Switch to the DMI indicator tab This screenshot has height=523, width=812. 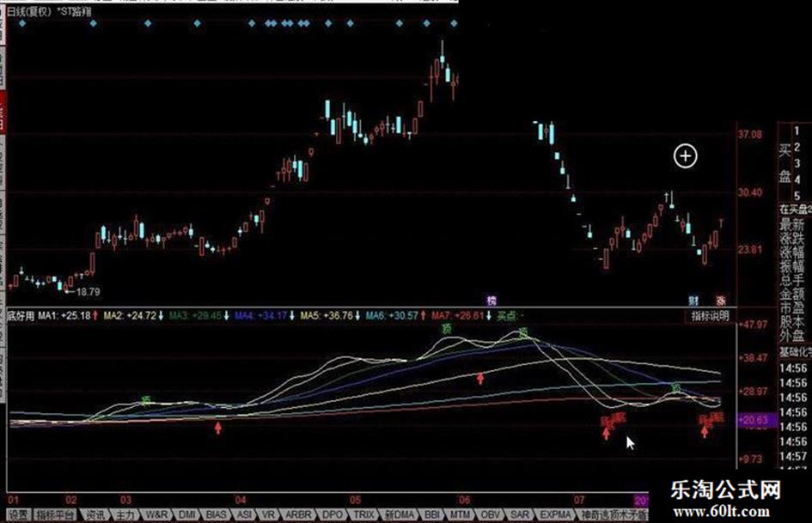click(187, 514)
